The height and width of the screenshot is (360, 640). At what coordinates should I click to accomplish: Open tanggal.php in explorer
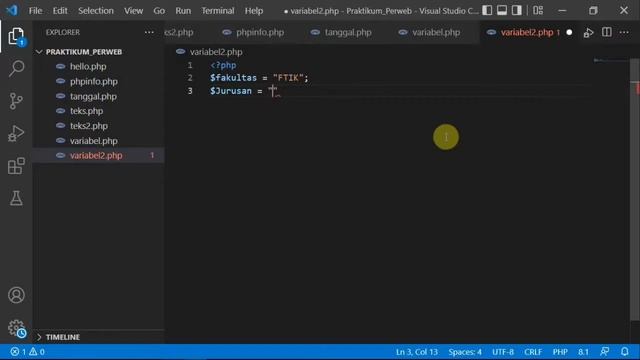[x=93, y=96]
